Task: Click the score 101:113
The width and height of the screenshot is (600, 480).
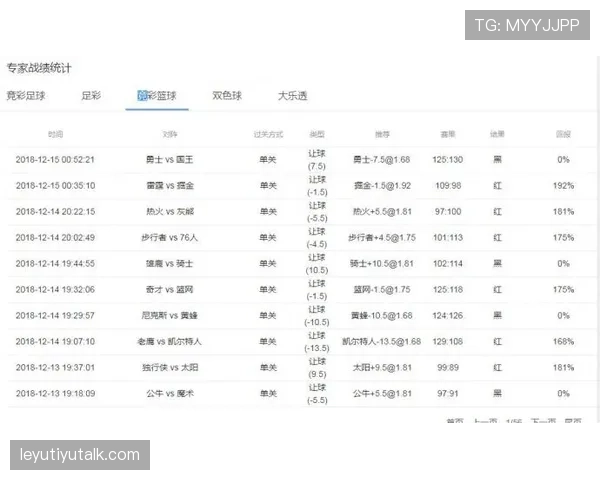Action: click(x=448, y=238)
